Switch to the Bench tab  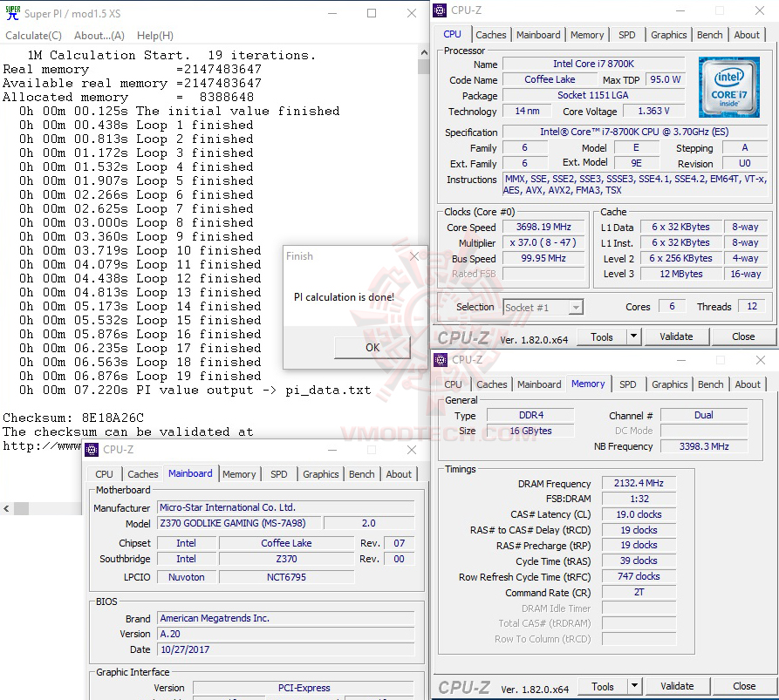tap(709, 35)
